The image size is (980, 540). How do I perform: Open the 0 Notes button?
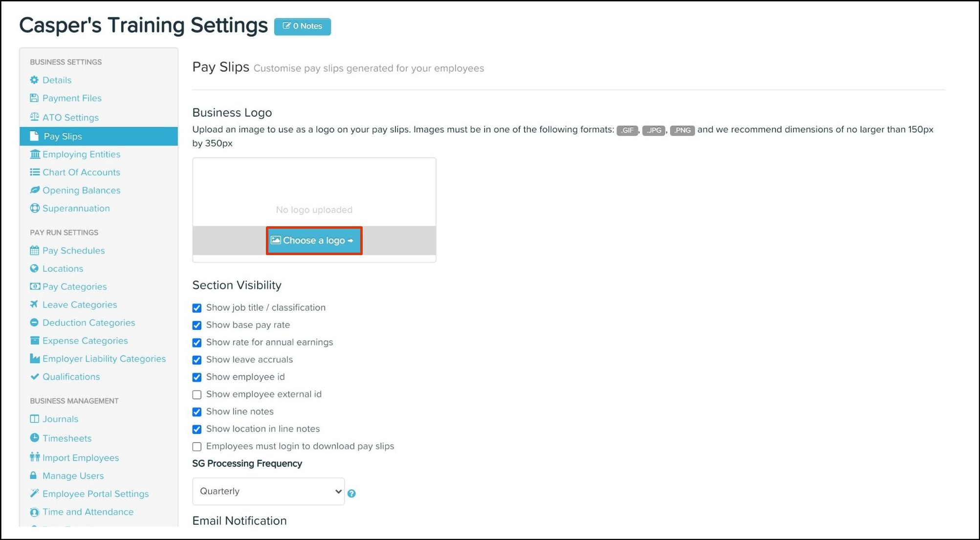(x=303, y=26)
